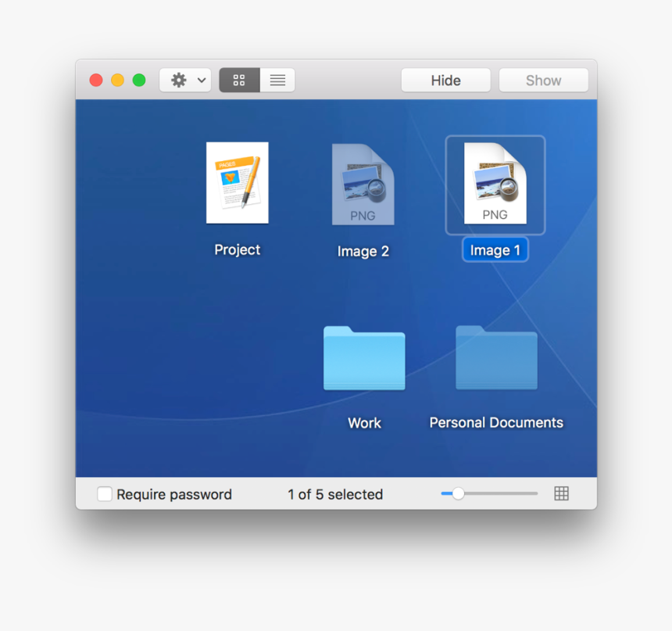
Task: Click the disabled Show button
Action: [543, 80]
